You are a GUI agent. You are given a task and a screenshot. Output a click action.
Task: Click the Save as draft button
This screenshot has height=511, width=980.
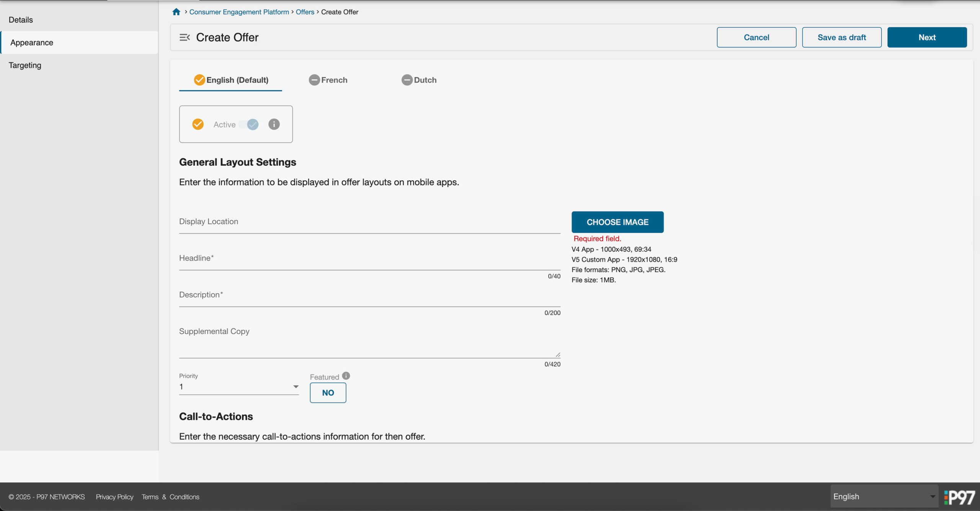[x=841, y=37]
